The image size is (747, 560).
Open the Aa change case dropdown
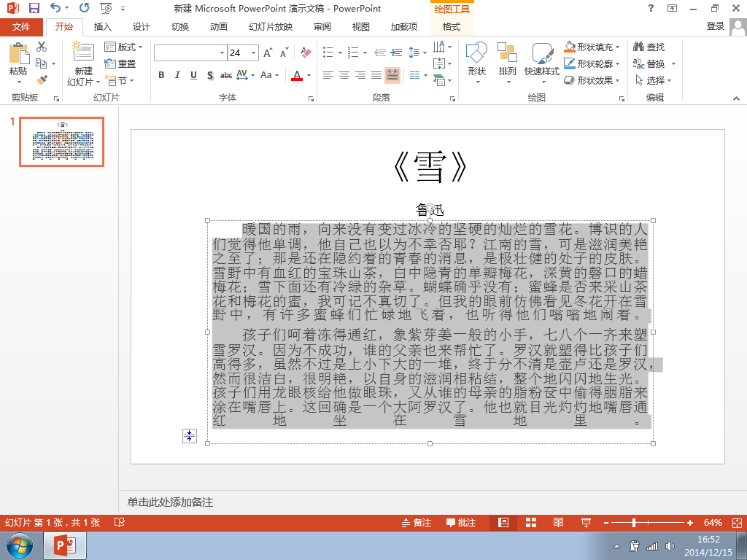pyautogui.click(x=270, y=75)
